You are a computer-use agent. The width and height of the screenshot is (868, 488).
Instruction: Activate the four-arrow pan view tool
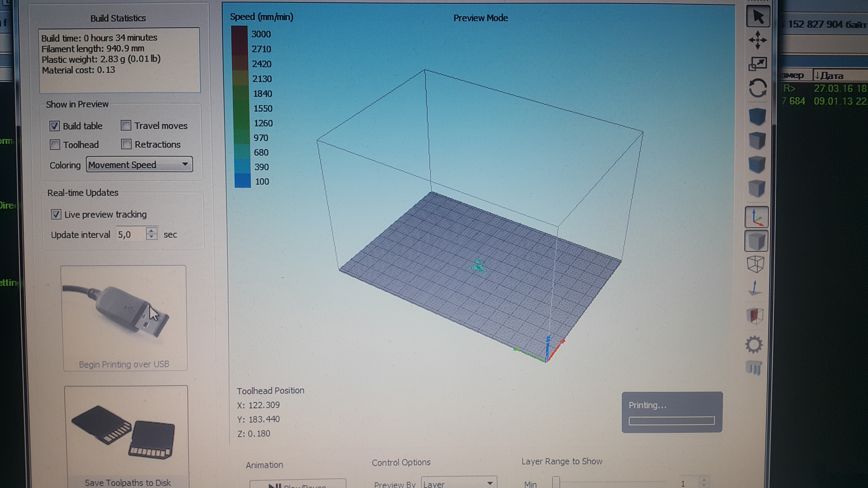point(758,40)
